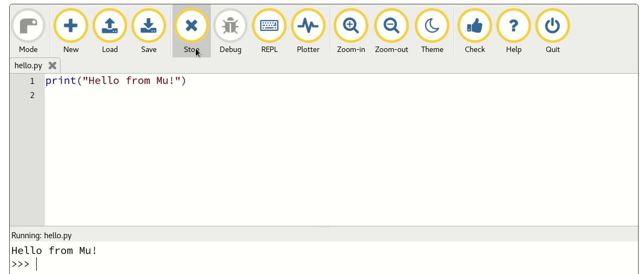The height and width of the screenshot is (274, 644).
Task: Check the code for errors
Action: point(475,31)
